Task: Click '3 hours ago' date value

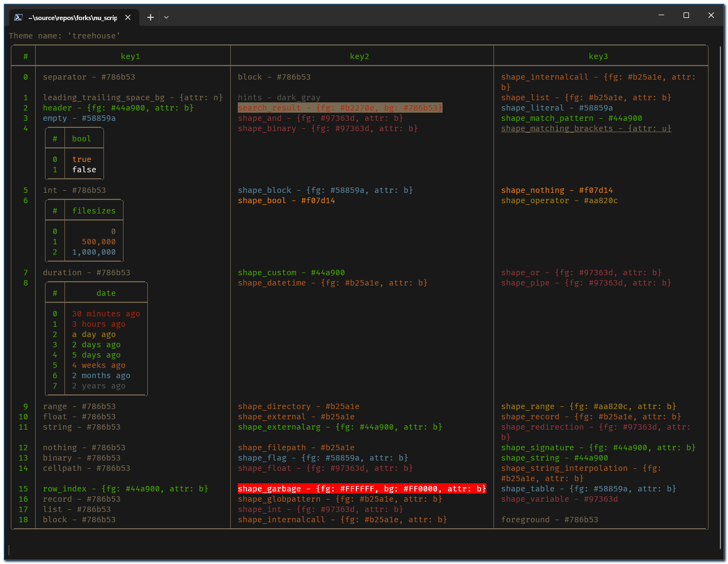Action: [99, 324]
